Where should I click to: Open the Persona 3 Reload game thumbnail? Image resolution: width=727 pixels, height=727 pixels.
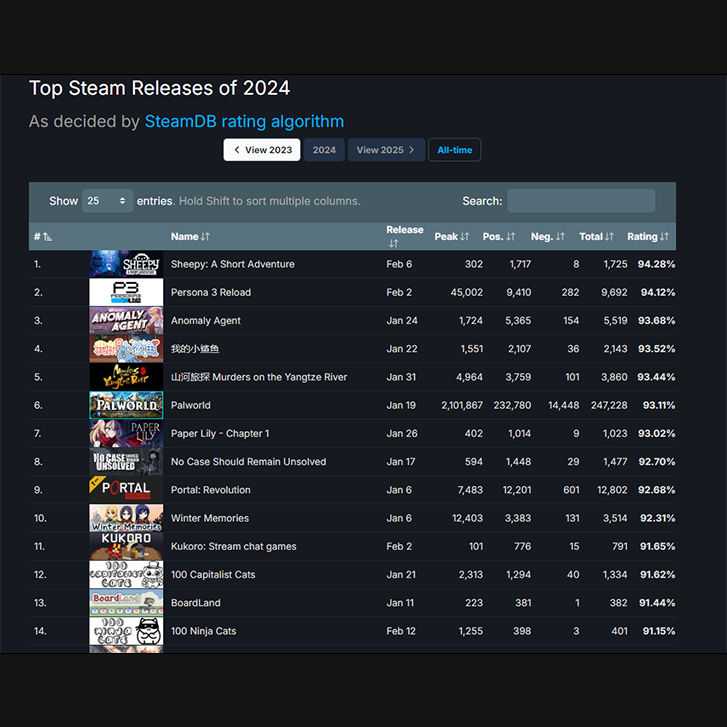click(126, 292)
